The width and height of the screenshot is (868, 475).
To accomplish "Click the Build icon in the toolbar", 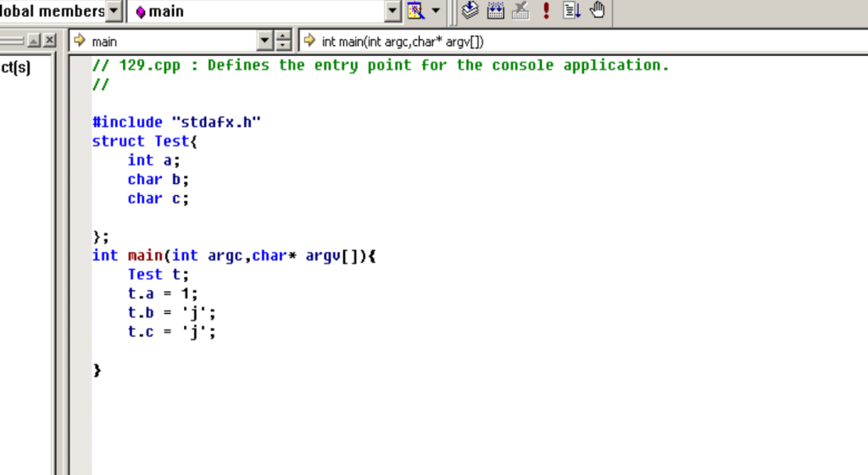I will pos(496,11).
